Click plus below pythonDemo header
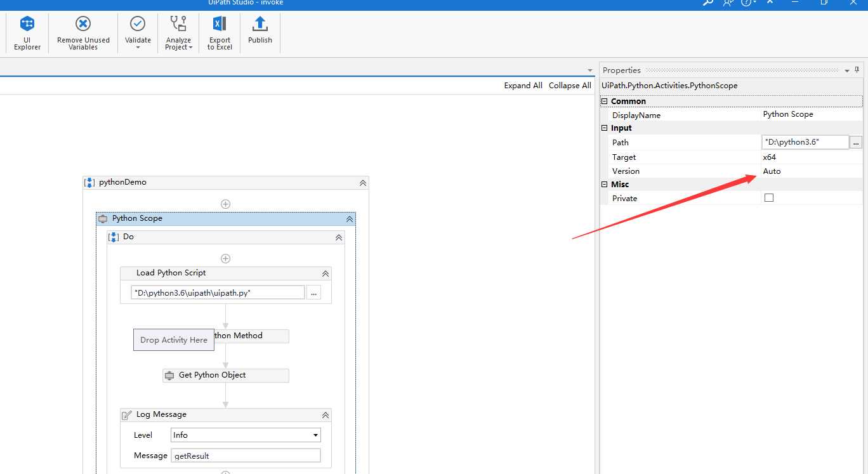Viewport: 868px width, 474px height. point(225,204)
